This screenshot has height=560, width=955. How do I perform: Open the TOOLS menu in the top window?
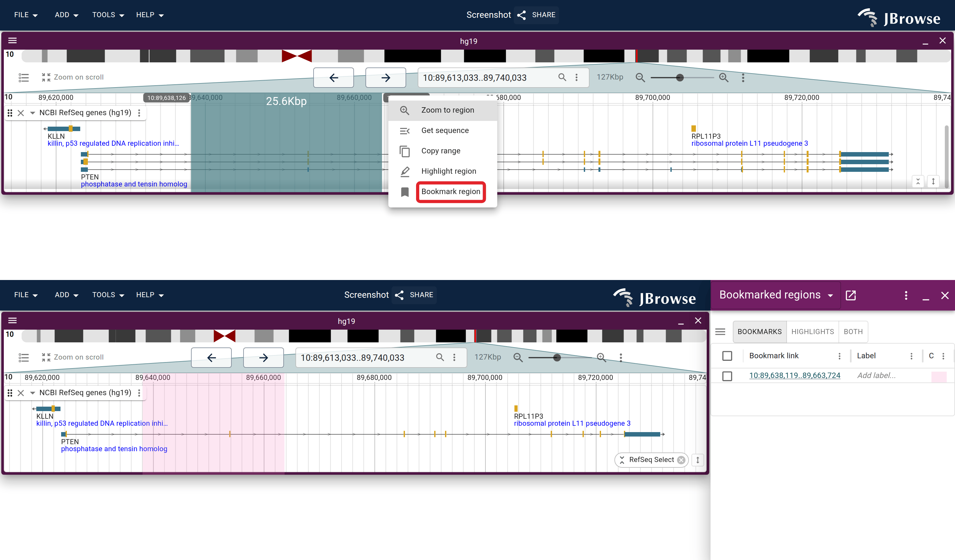point(108,15)
